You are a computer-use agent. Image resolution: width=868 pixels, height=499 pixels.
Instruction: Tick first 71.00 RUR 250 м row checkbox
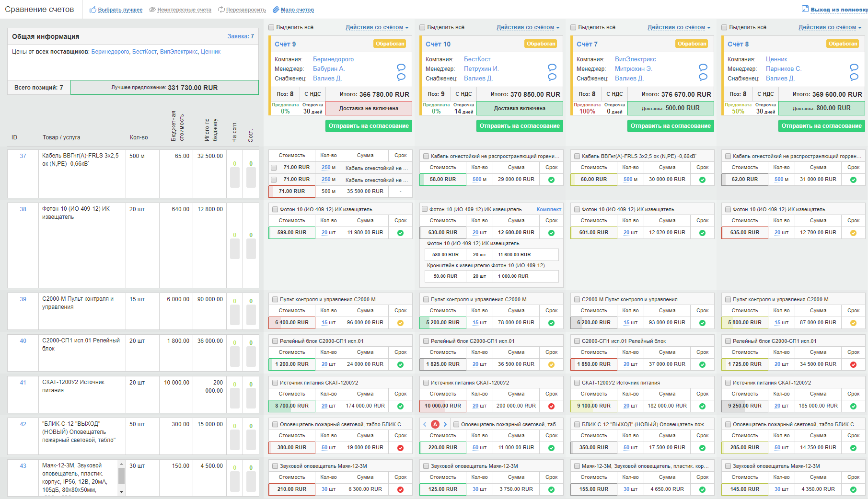(x=274, y=168)
